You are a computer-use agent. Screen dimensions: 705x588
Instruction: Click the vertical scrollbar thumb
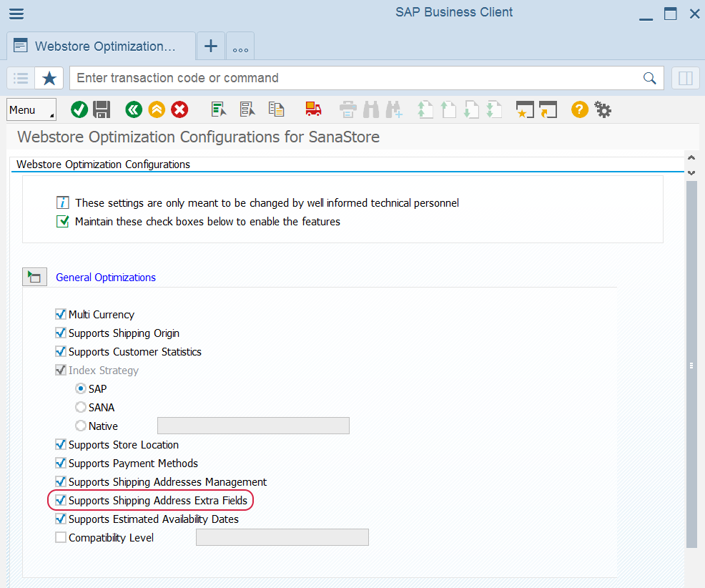691,364
